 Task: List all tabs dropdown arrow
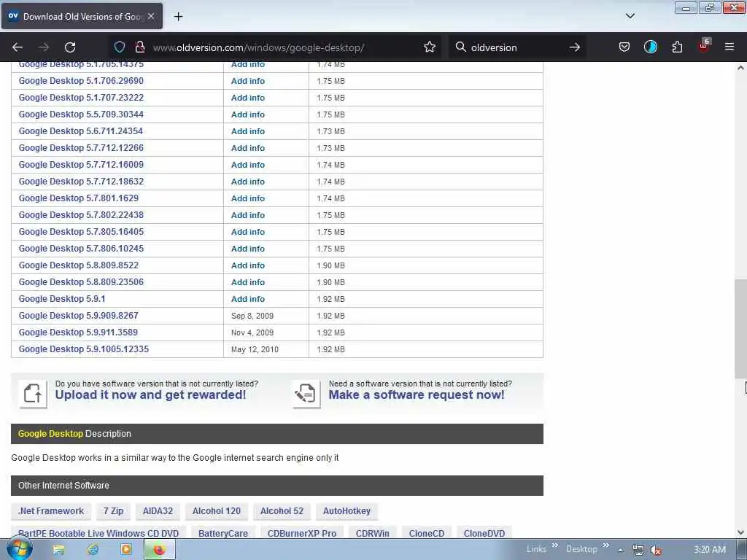point(630,16)
